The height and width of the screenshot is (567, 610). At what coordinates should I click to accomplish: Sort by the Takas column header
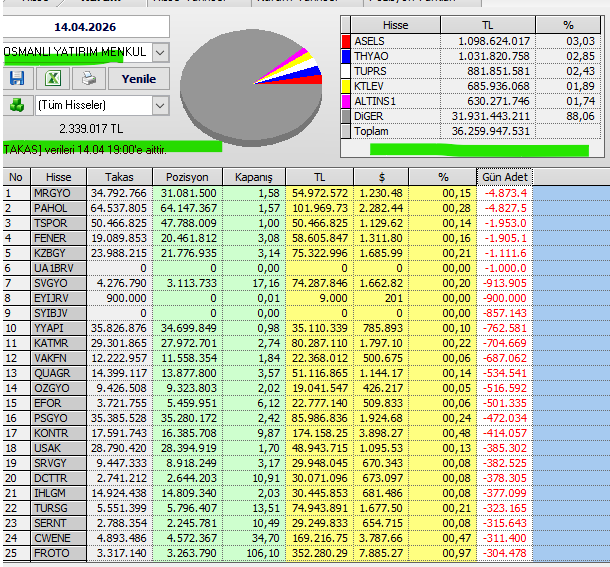tap(119, 177)
